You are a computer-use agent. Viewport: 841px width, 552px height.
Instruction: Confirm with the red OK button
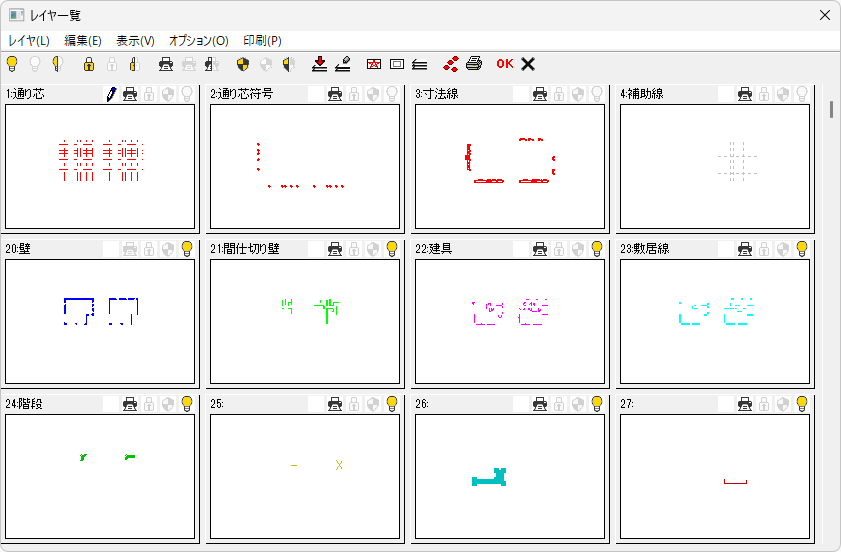[x=505, y=64]
